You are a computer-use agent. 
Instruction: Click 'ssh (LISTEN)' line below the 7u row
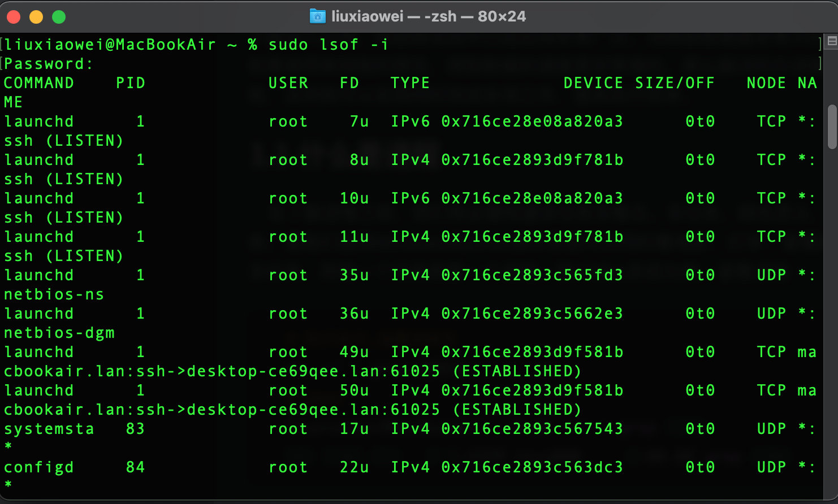pos(64,141)
